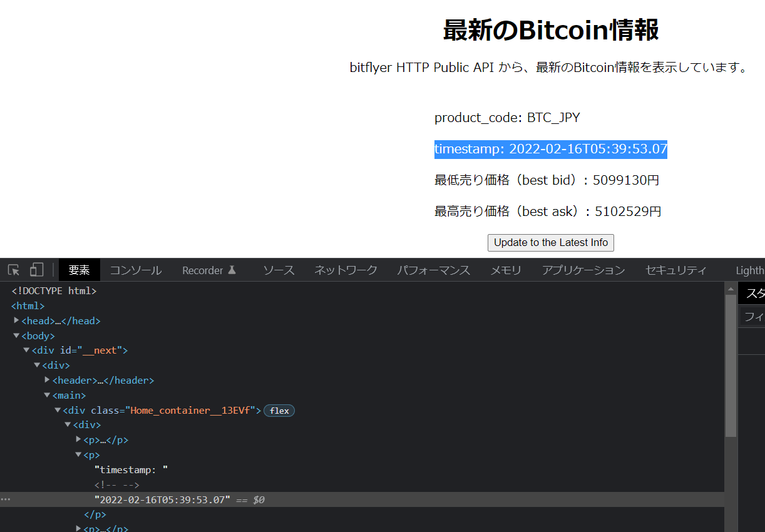This screenshot has width=765, height=532.
Task: Switch to the メモリ tab
Action: tap(506, 270)
